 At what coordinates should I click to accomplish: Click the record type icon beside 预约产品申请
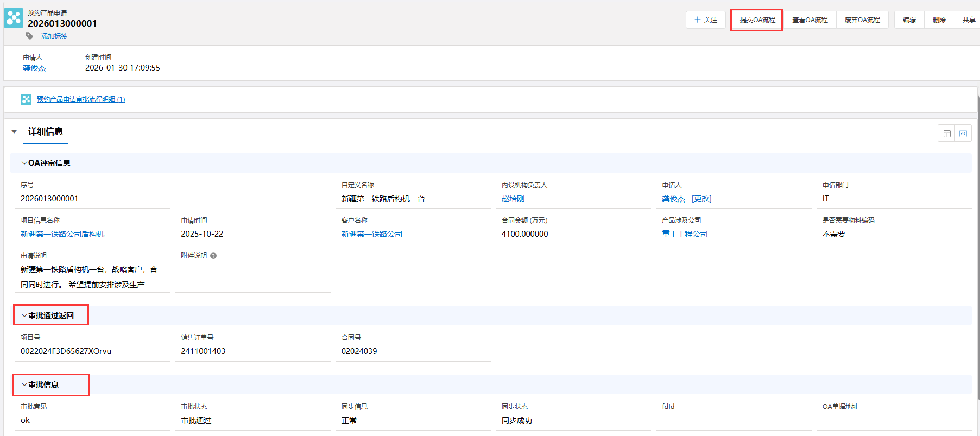click(x=14, y=18)
